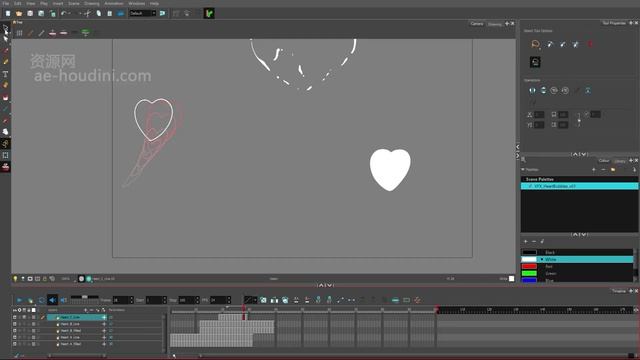Click the Play button in timeline toolbar
Viewport: 640px width, 360px height.
19,300
